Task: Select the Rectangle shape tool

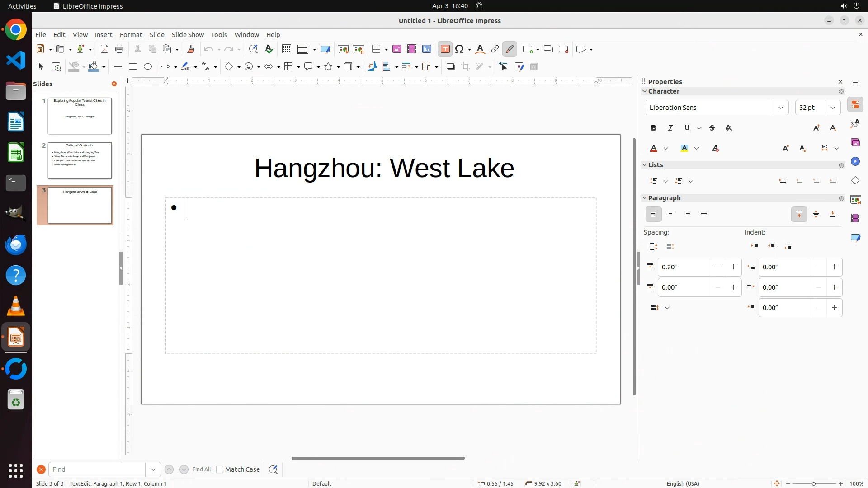Action: click(133, 67)
